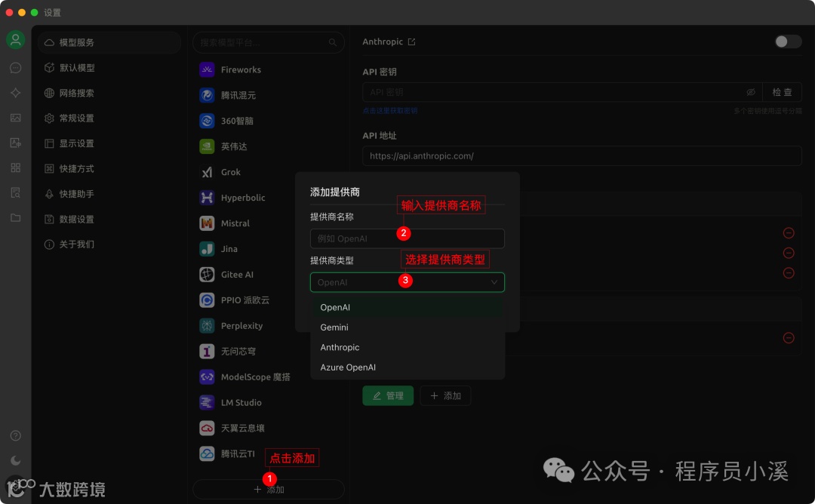Open the agents sparkle sidebar icon
815x504 pixels.
pyautogui.click(x=16, y=93)
